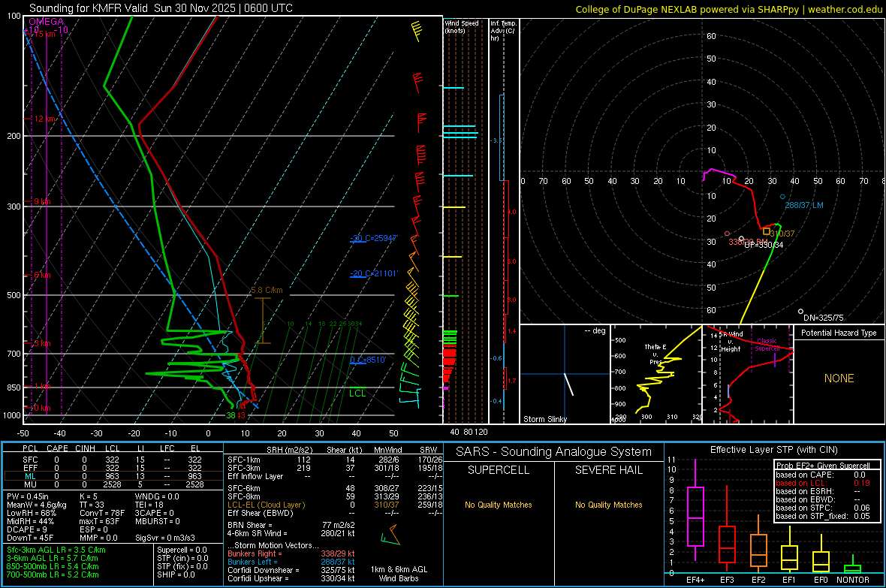Screen dimensions: 886x588
Task: Click the Classic Supercell annotation
Action: click(767, 345)
